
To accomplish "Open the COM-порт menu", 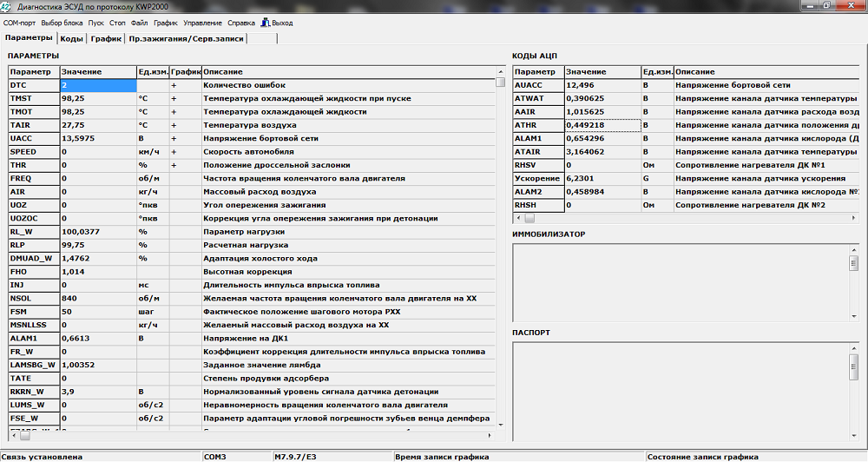I will (x=21, y=23).
